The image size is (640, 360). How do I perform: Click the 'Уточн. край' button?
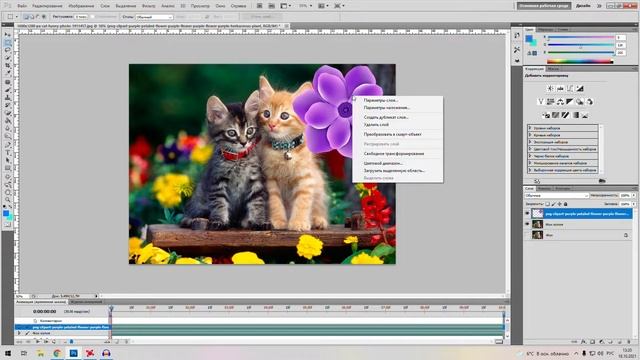261,17
